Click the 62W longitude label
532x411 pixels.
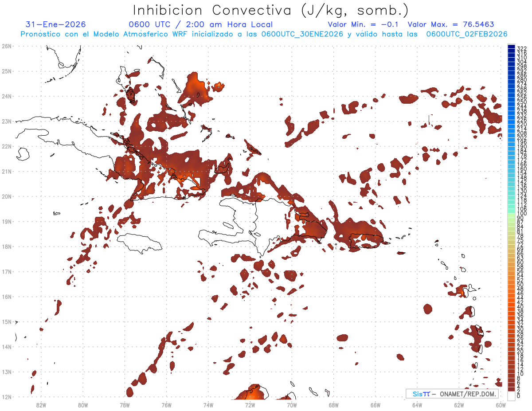click(x=459, y=405)
